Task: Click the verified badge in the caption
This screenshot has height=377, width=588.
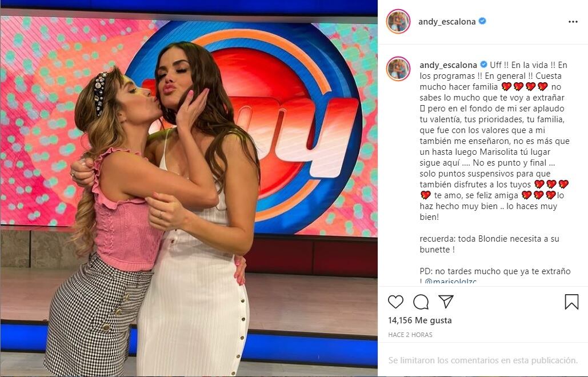Action: click(x=484, y=65)
